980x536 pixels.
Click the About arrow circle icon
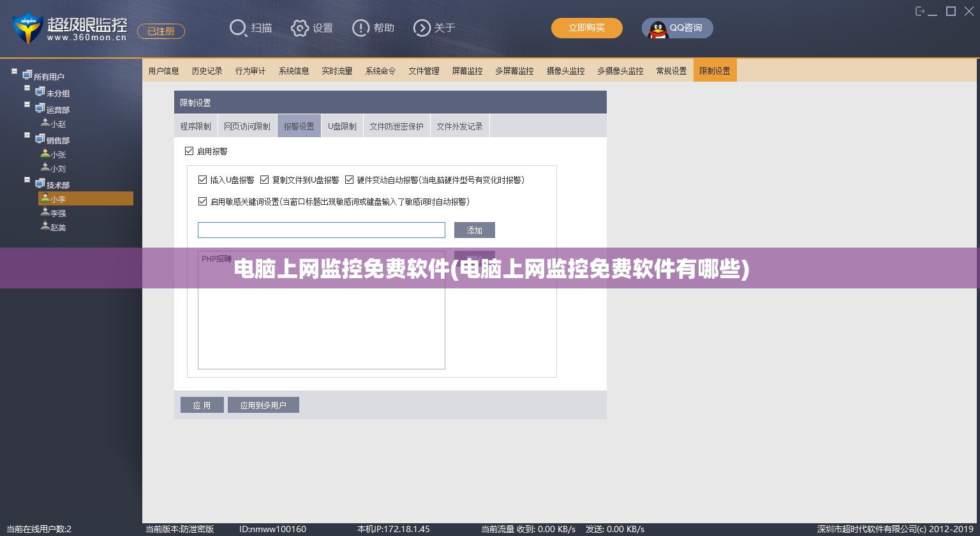tap(422, 28)
